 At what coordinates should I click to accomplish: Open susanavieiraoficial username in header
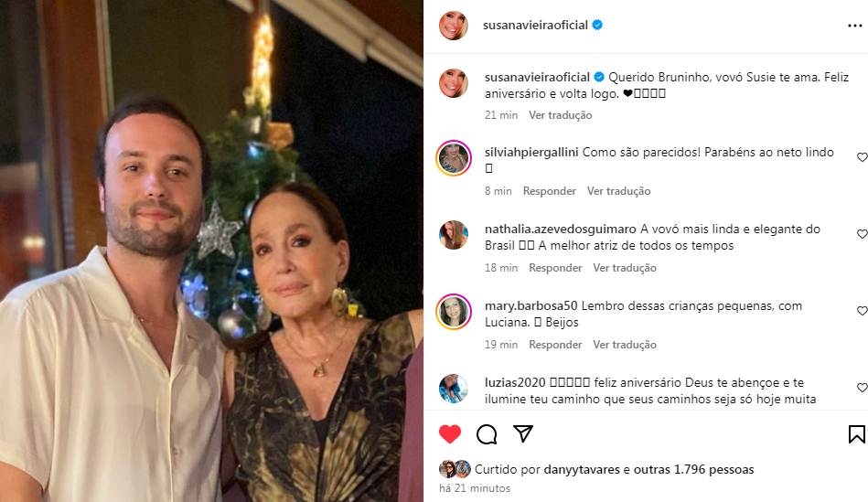coord(535,26)
